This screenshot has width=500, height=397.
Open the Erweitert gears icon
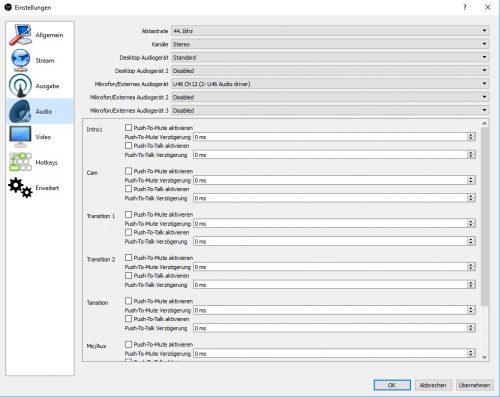click(20, 188)
